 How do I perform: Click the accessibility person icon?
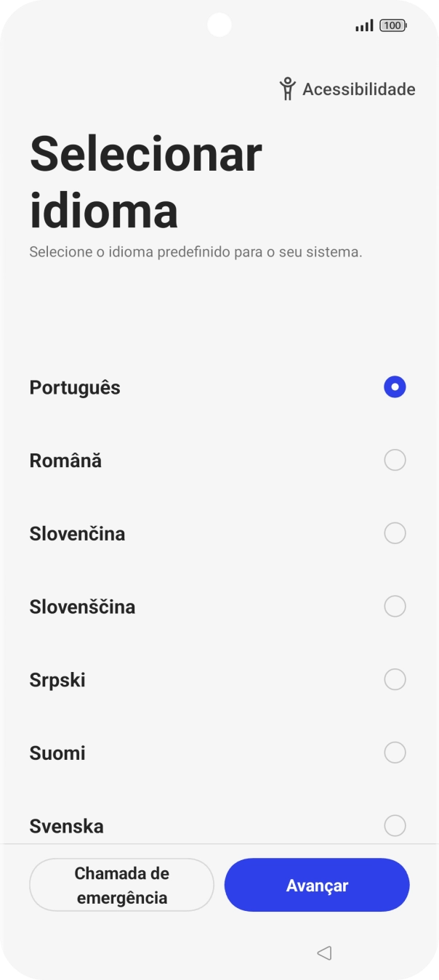pyautogui.click(x=286, y=88)
